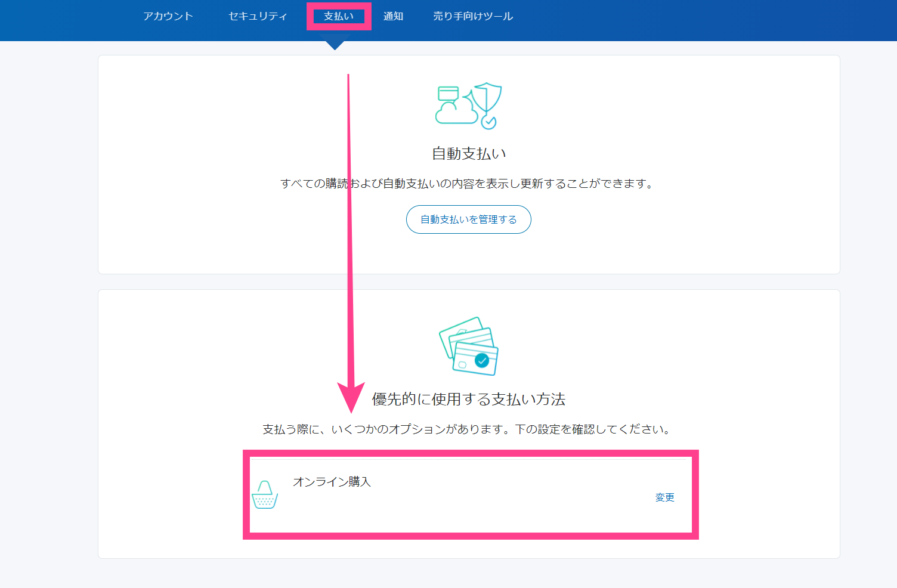Open the アカウント tab
Screen dimensions: 897x588
coord(168,16)
